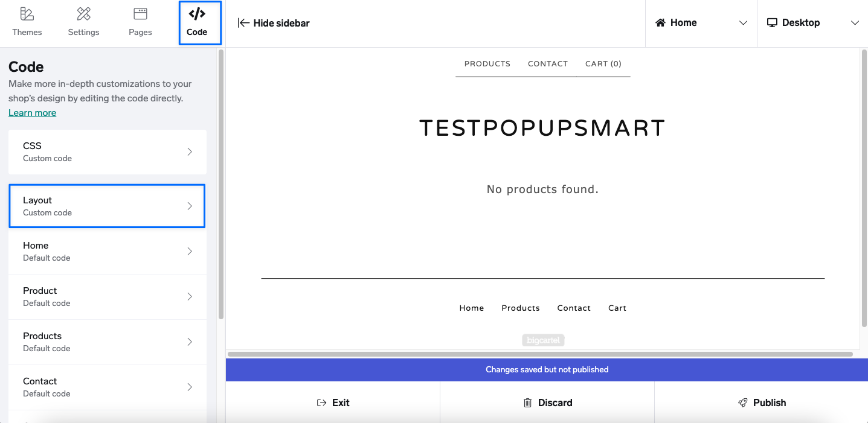Open the Themes panel icon
This screenshot has height=423, width=868.
(x=27, y=13)
